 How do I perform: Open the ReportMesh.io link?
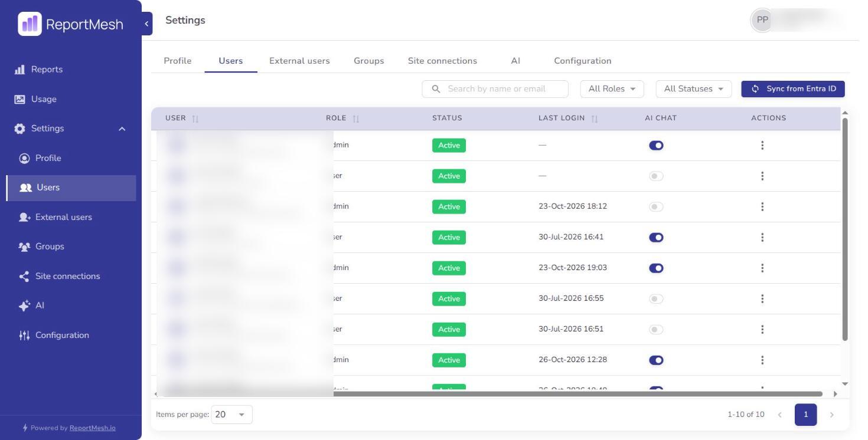(x=93, y=428)
